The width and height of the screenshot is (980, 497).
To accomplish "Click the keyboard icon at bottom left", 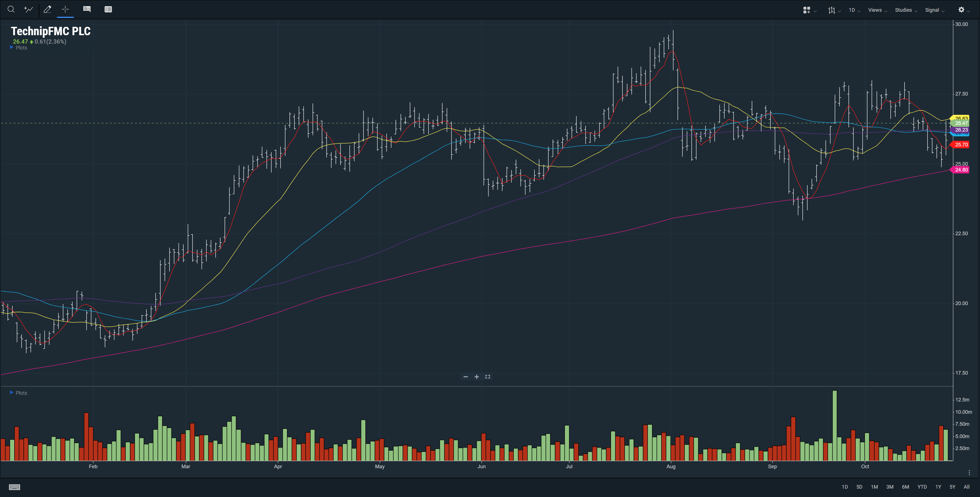I will click(15, 487).
